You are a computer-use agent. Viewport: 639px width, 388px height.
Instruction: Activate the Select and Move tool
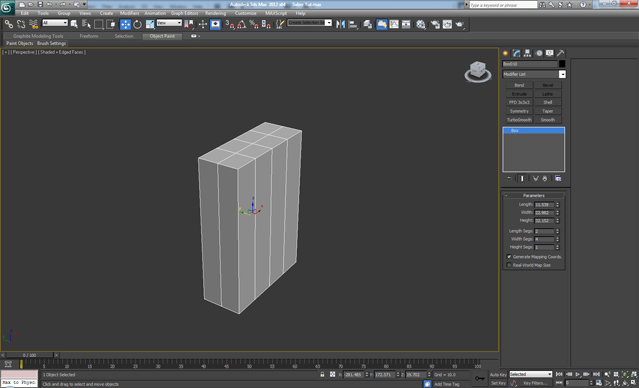click(x=126, y=24)
